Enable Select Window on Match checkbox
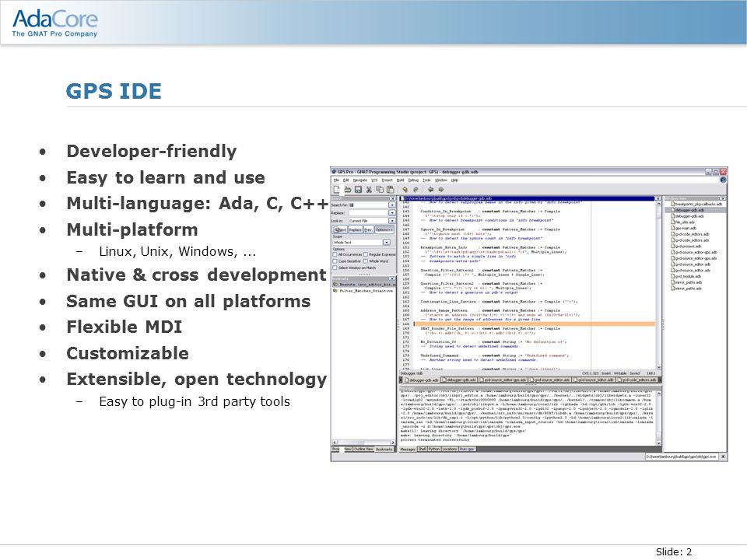 335,268
